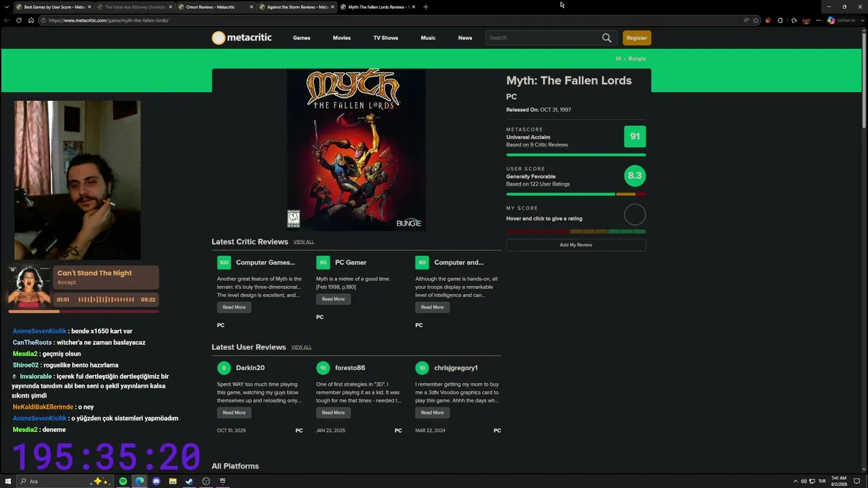Open Spotify from the taskbar
The width and height of the screenshot is (868, 488).
coord(123,481)
